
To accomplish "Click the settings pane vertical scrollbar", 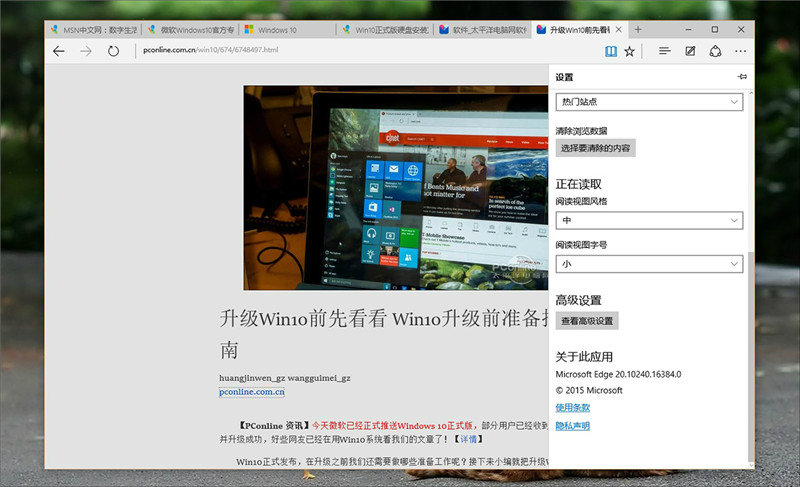I will pyautogui.click(x=751, y=357).
